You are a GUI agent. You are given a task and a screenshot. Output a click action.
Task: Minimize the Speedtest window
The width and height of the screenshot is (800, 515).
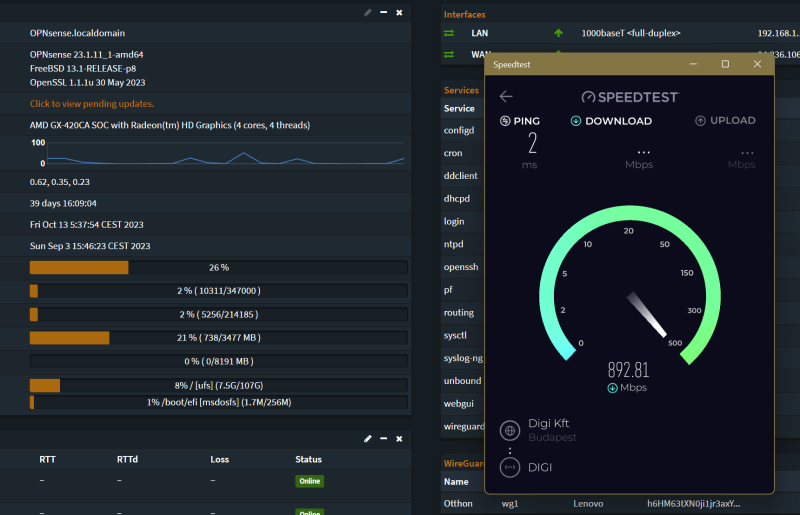tap(693, 64)
